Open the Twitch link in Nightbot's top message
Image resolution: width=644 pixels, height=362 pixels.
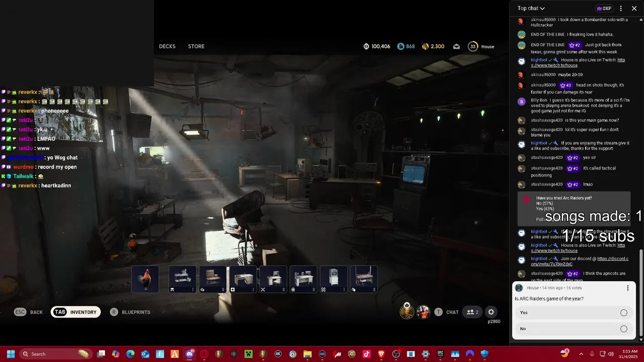[578, 63]
